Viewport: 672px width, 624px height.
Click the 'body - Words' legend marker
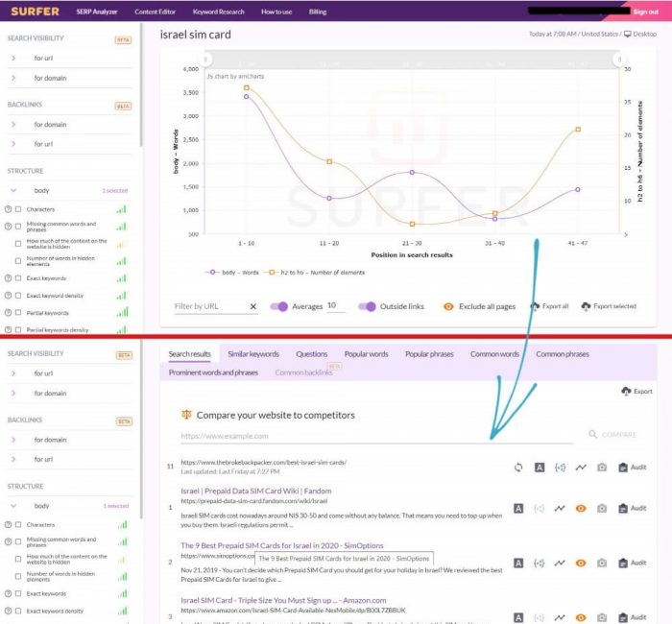click(212, 272)
